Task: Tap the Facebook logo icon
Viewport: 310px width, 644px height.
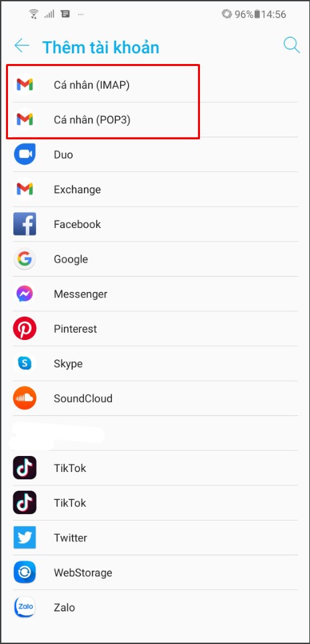Action: (x=25, y=224)
